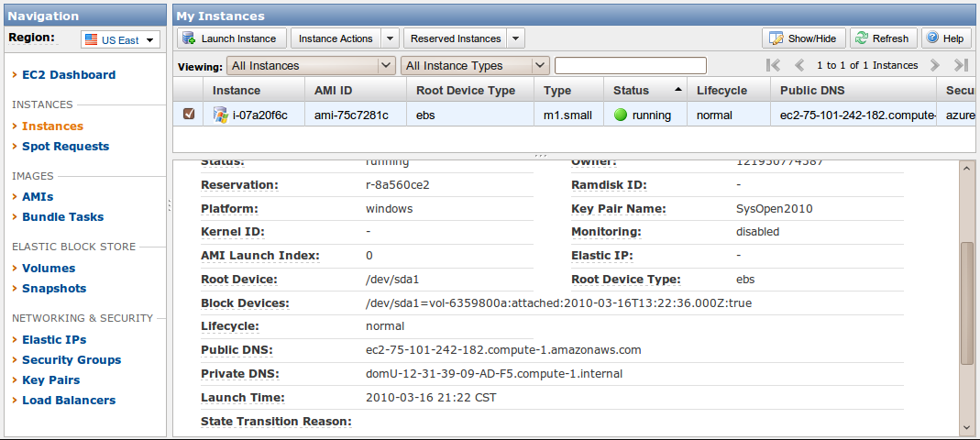The image size is (980, 440).
Task: Click the Launch Instance button icon
Action: point(189,38)
